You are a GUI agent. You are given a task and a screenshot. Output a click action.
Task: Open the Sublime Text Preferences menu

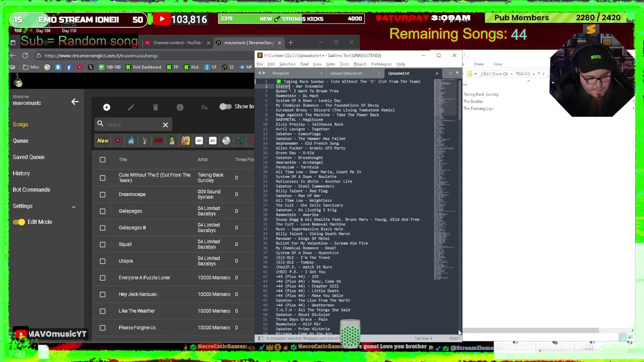381,64
